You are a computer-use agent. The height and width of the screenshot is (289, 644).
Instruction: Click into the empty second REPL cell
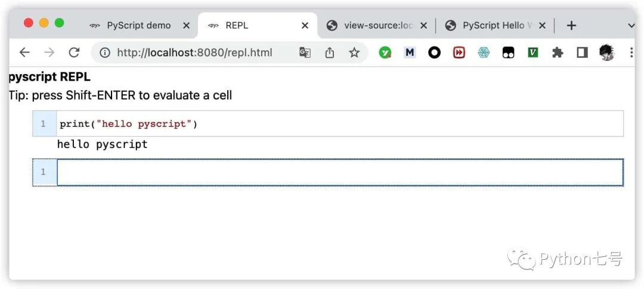[340, 172]
